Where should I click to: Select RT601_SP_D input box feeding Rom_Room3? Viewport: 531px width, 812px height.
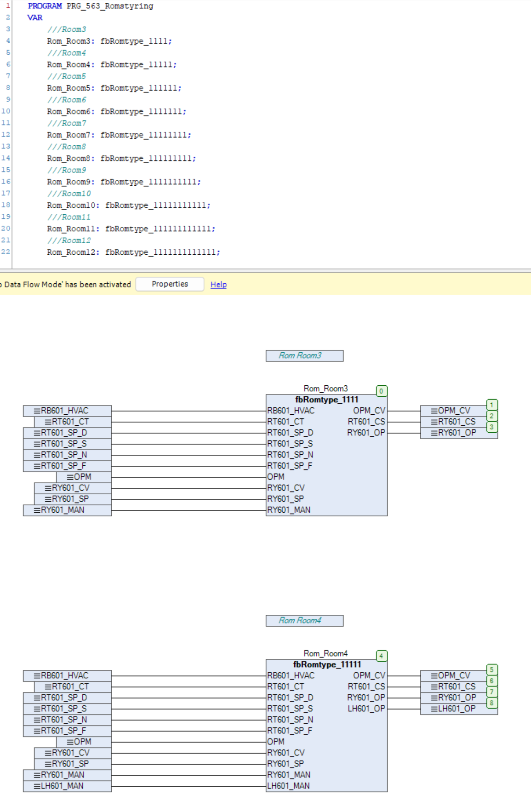[67, 433]
